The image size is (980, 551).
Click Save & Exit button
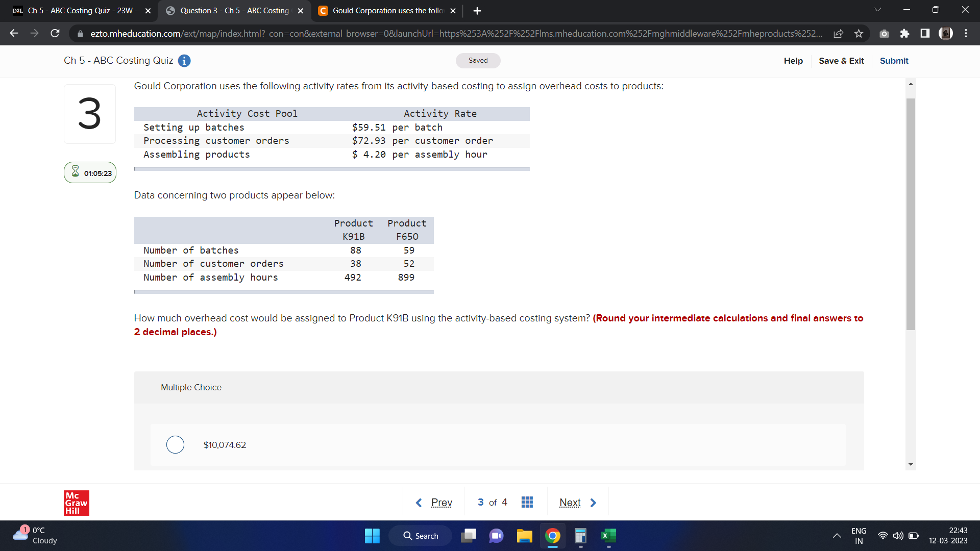coord(841,61)
